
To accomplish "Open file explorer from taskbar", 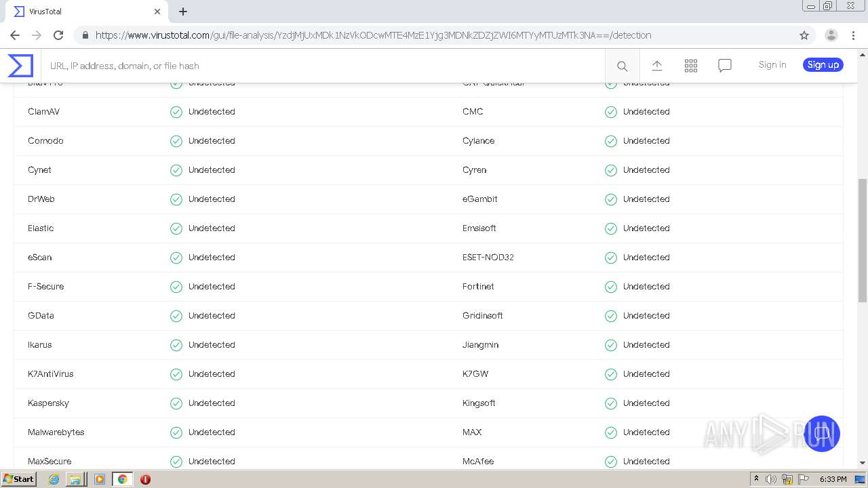I will click(x=75, y=479).
